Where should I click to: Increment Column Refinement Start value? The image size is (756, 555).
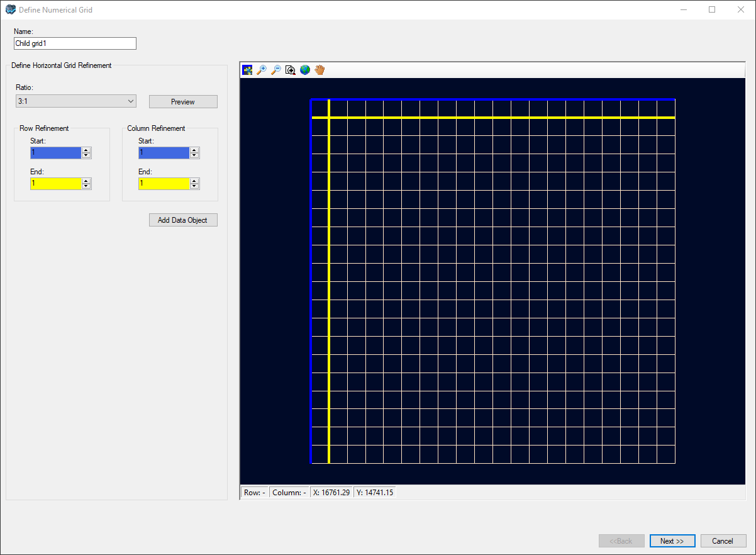[x=194, y=150]
